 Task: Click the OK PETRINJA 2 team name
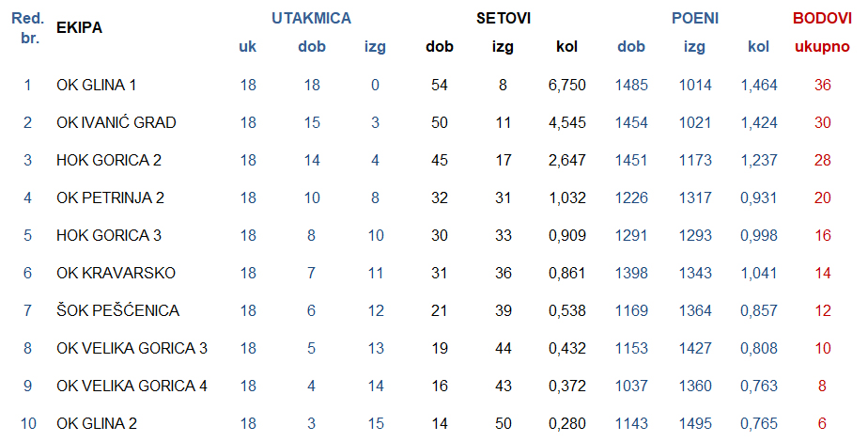[x=111, y=197]
